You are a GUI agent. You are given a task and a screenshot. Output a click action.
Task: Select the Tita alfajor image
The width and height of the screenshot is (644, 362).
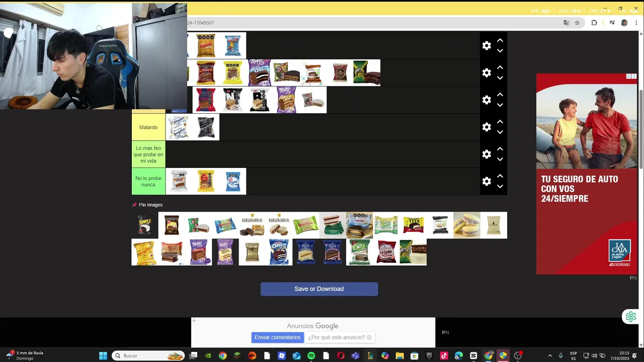[413, 225]
